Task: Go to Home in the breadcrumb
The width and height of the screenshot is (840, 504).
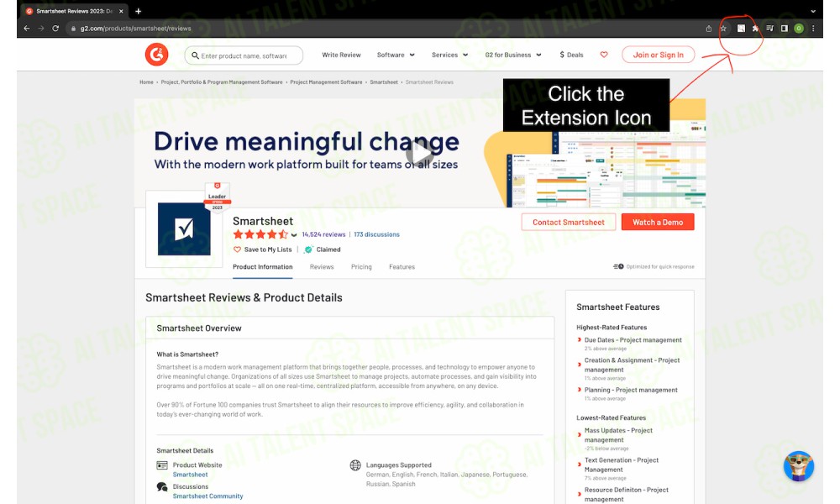Action: (x=146, y=82)
